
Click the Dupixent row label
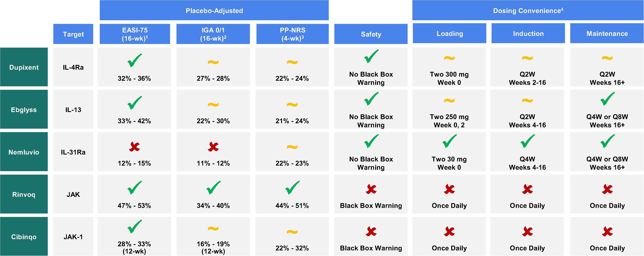(24, 67)
